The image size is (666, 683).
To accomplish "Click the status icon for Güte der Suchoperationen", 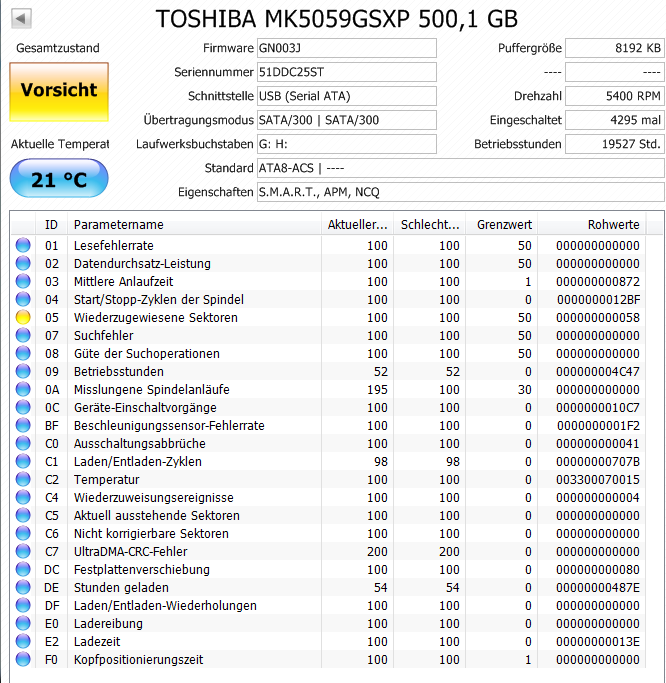I will coord(23,353).
